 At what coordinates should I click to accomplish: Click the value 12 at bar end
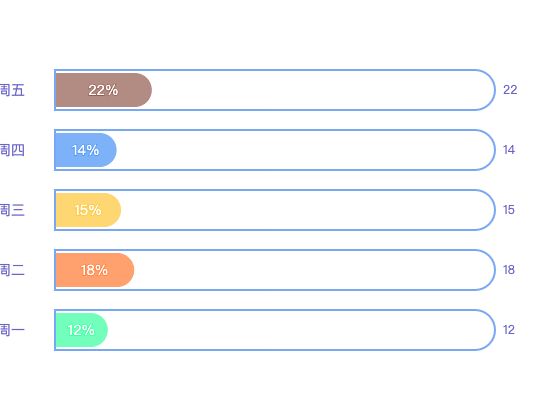(509, 330)
